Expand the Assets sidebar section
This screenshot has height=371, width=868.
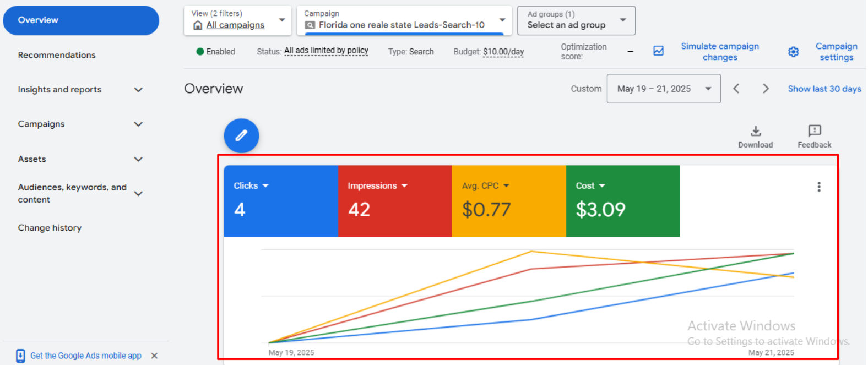click(138, 159)
